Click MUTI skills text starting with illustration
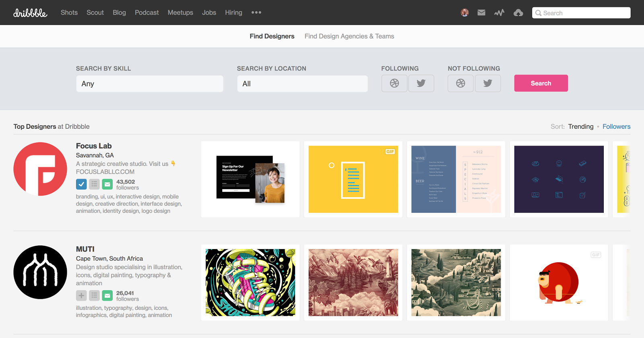 point(124,311)
